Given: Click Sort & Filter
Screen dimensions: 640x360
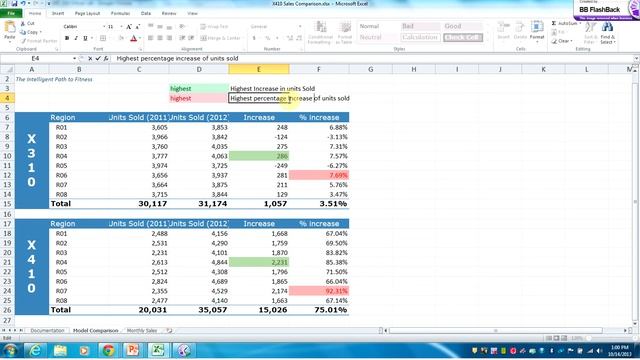Looking at the screenshot, I should [x=590, y=33].
